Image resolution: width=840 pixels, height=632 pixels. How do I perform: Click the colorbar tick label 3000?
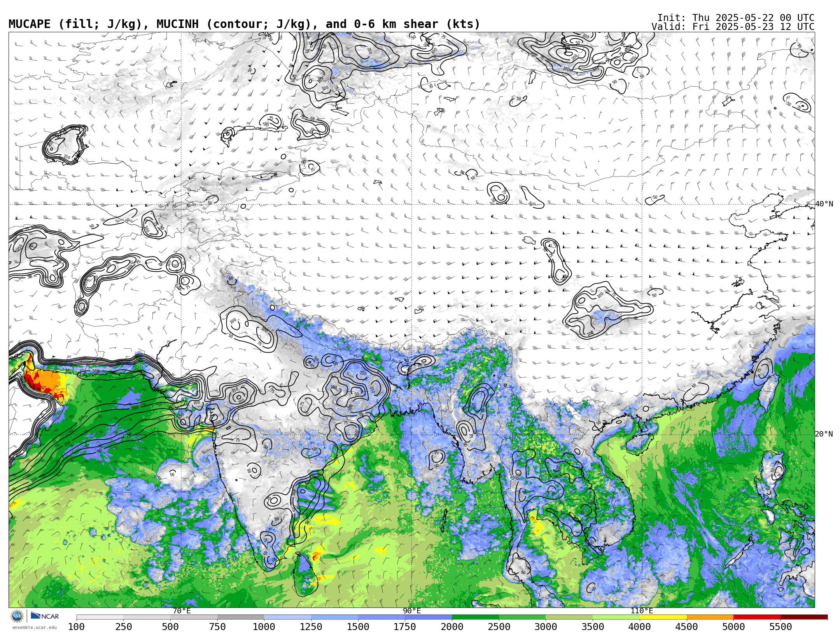coord(546,627)
